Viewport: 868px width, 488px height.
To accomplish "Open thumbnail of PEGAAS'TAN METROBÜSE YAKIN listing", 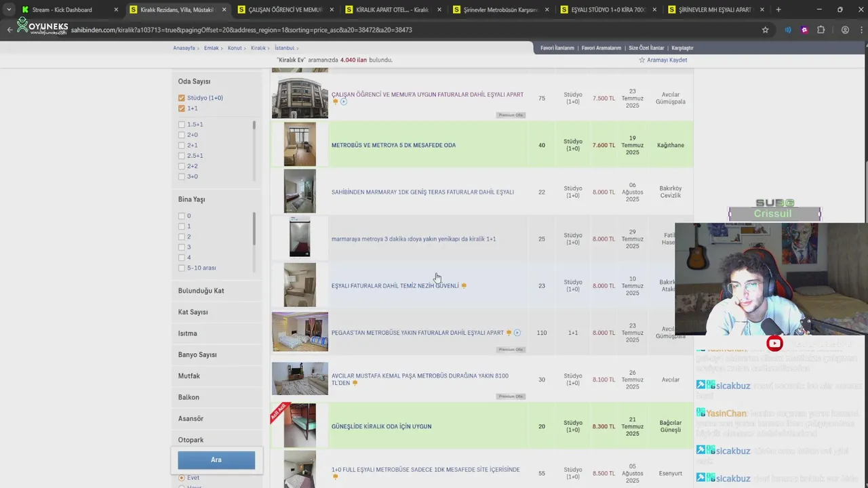I will pyautogui.click(x=300, y=332).
